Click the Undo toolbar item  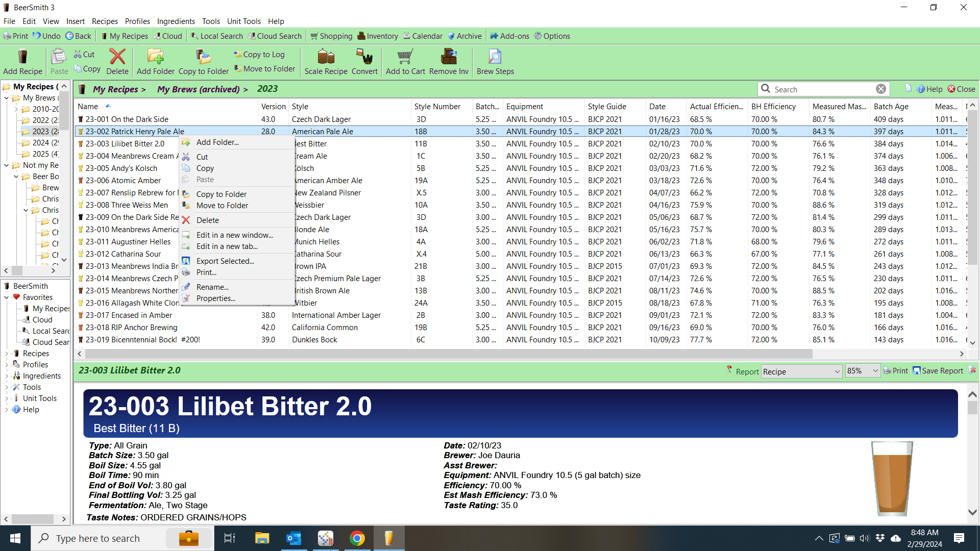(x=46, y=36)
